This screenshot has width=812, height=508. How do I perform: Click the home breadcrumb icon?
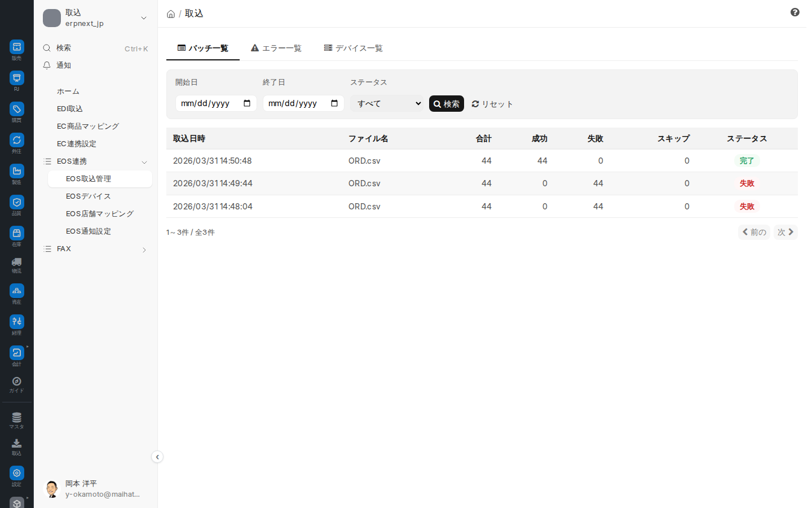coord(171,14)
